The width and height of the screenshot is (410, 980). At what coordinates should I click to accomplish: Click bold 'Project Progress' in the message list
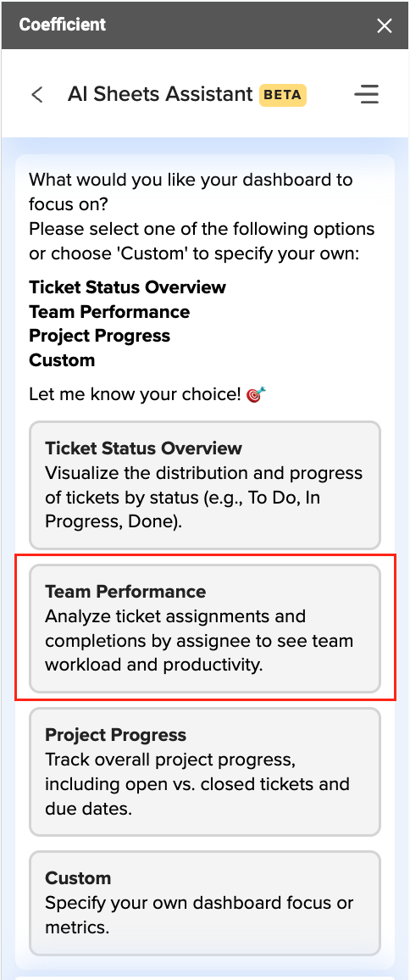(x=99, y=336)
